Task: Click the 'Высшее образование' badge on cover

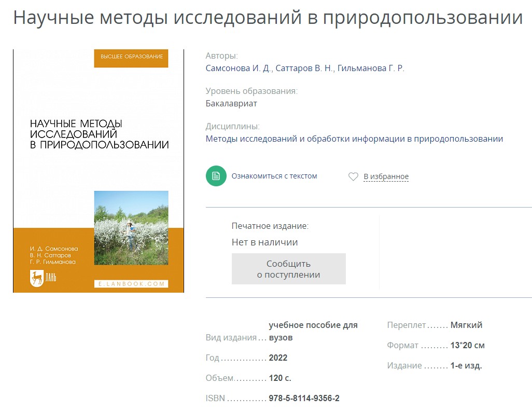Action: tap(131, 57)
